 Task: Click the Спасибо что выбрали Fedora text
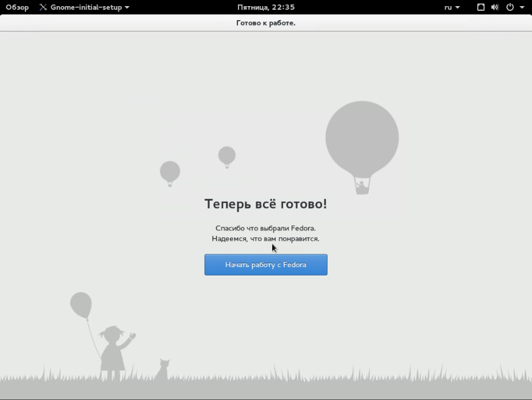click(x=265, y=228)
